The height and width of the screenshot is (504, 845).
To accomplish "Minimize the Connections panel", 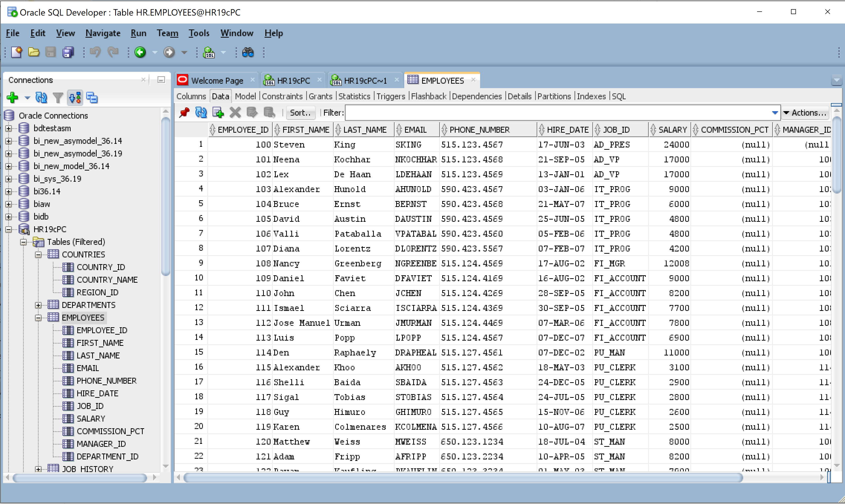I will [x=161, y=80].
